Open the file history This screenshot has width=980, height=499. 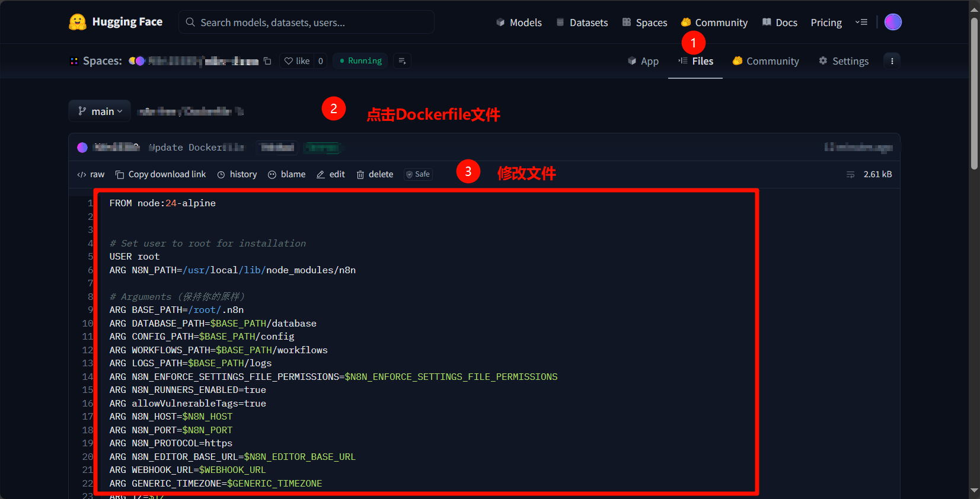[237, 174]
